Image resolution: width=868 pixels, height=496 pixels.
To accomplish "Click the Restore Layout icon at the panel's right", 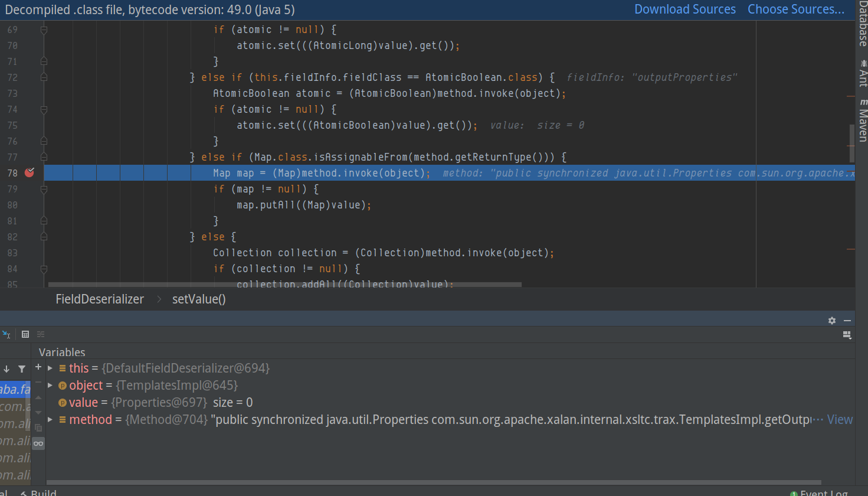I will coord(847,335).
